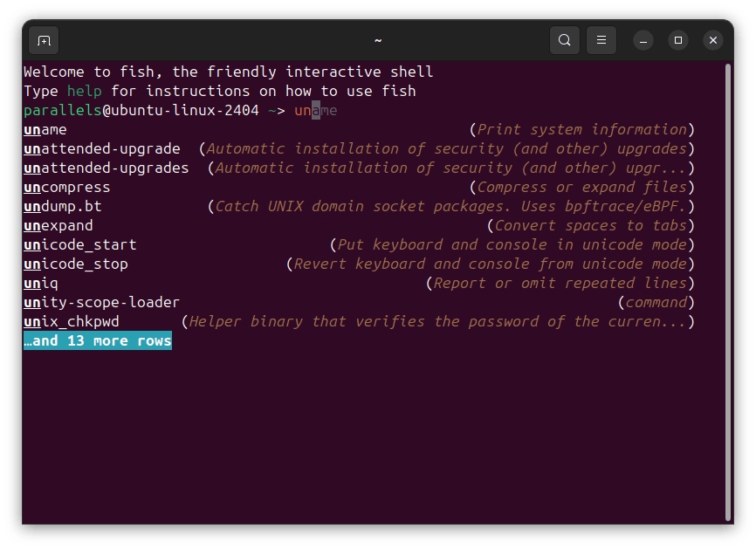Click the 'Compress or expand files' description

(x=582, y=188)
